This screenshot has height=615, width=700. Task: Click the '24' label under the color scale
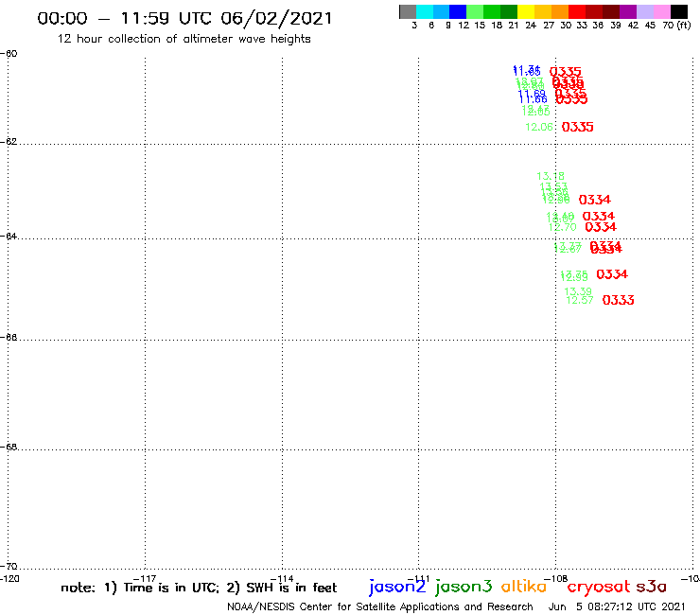point(531,26)
